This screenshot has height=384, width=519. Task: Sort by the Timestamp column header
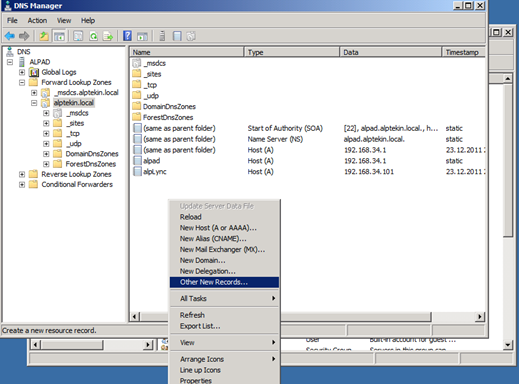pyautogui.click(x=464, y=52)
